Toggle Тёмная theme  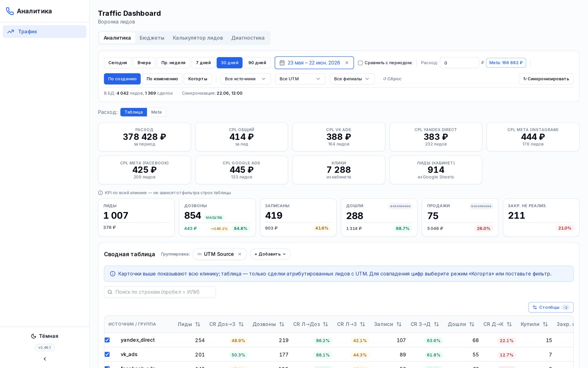(44, 336)
